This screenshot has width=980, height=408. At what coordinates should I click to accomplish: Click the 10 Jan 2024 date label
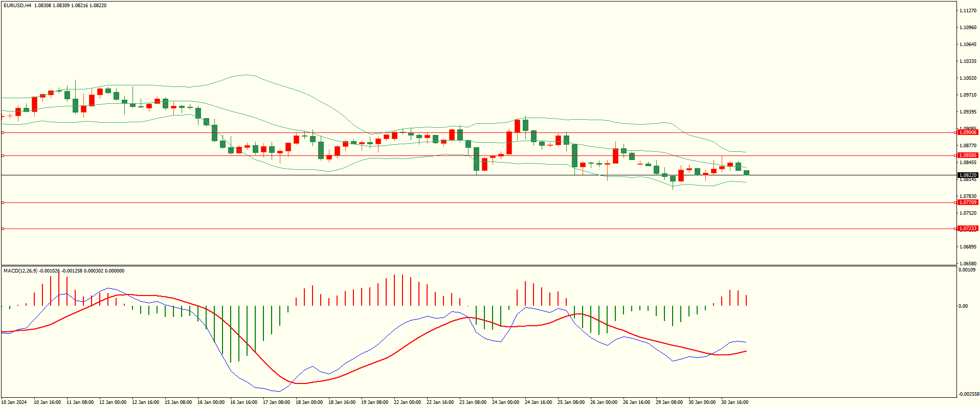[x=14, y=402]
